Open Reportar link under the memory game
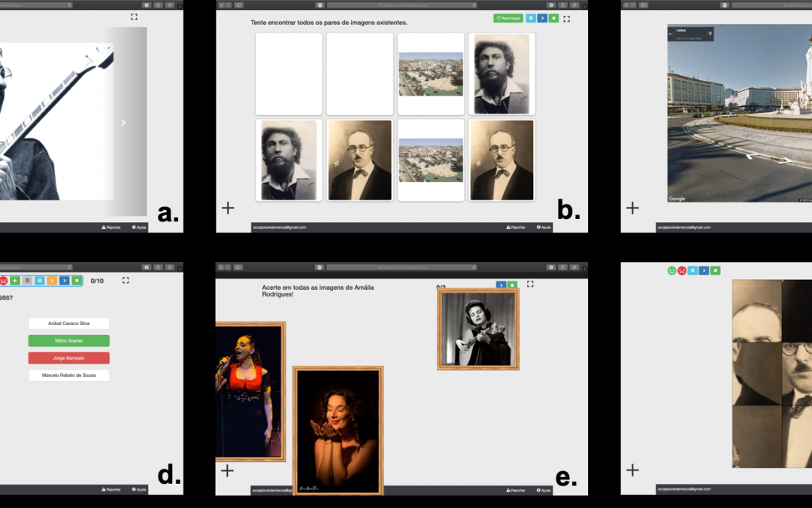 (x=516, y=227)
